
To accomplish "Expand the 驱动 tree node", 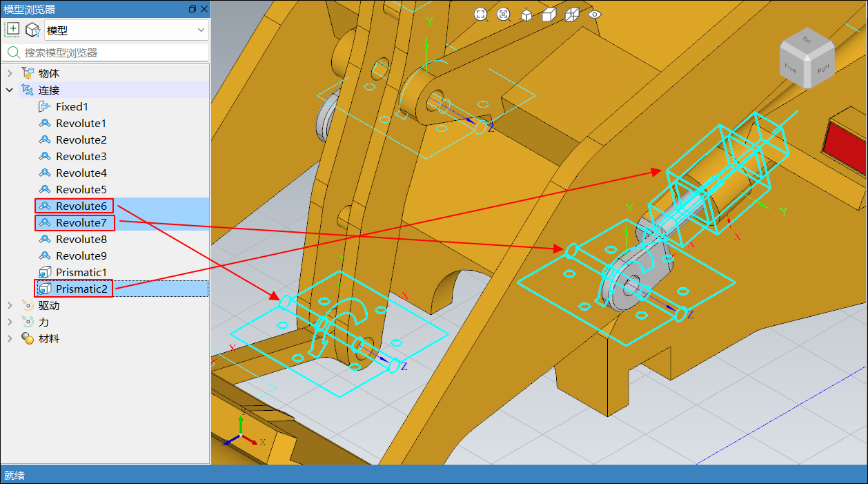I will click(10, 305).
